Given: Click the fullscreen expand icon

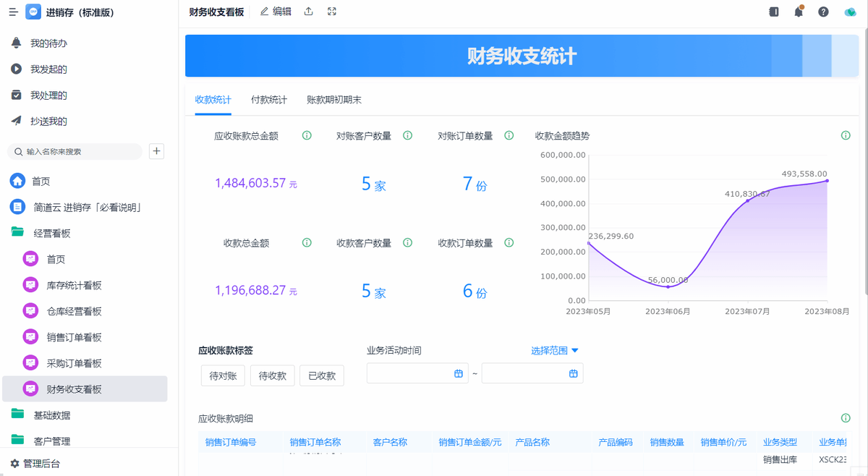Looking at the screenshot, I should pos(332,12).
